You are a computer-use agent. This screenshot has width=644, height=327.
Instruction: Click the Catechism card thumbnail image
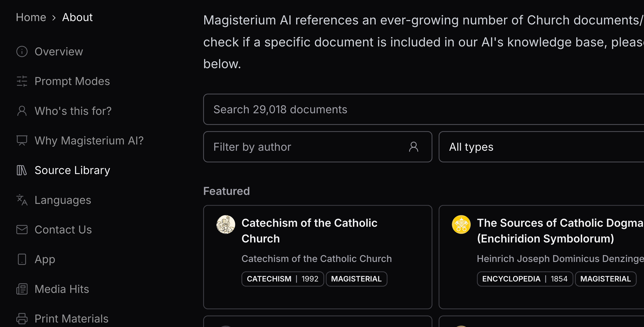click(226, 225)
